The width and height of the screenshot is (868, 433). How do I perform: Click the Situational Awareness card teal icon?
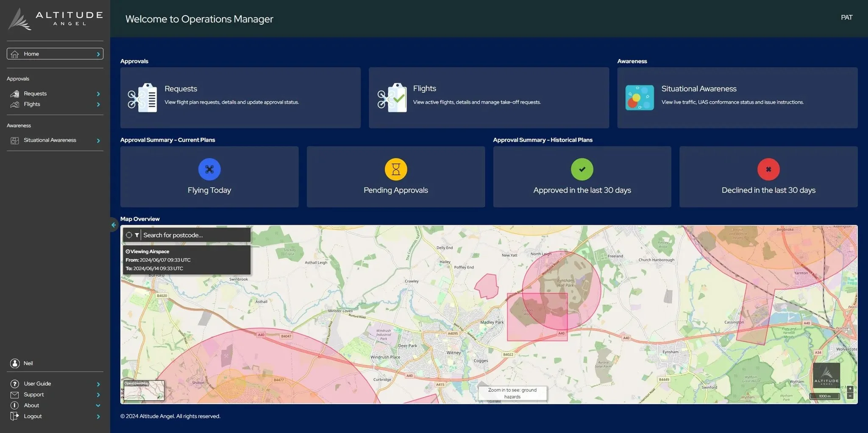pyautogui.click(x=640, y=98)
